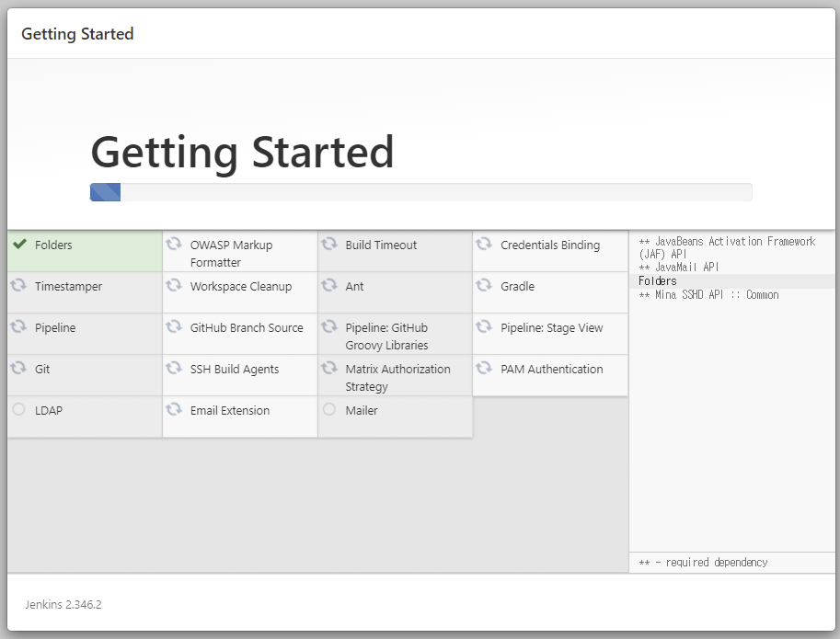Click the spinner icon next to Git
The image size is (840, 639).
click(18, 368)
